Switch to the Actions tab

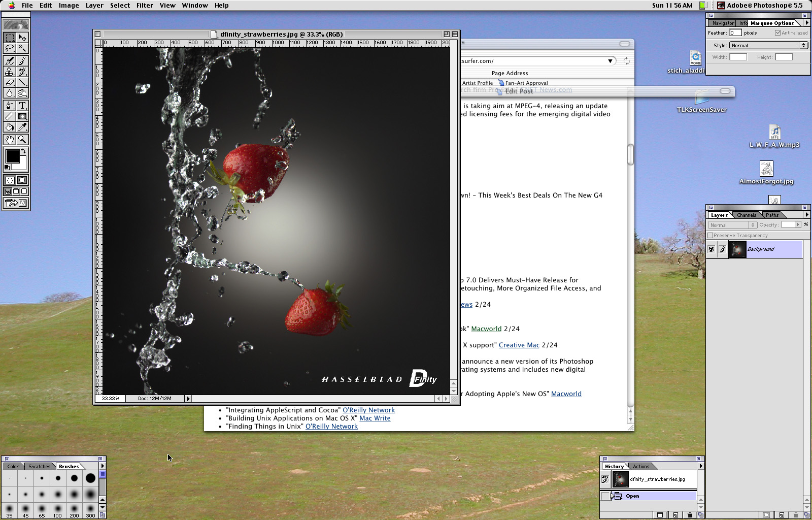[x=641, y=467]
